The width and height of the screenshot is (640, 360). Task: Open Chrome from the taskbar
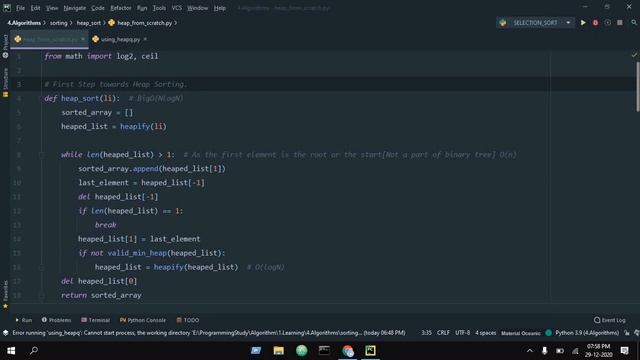348,351
